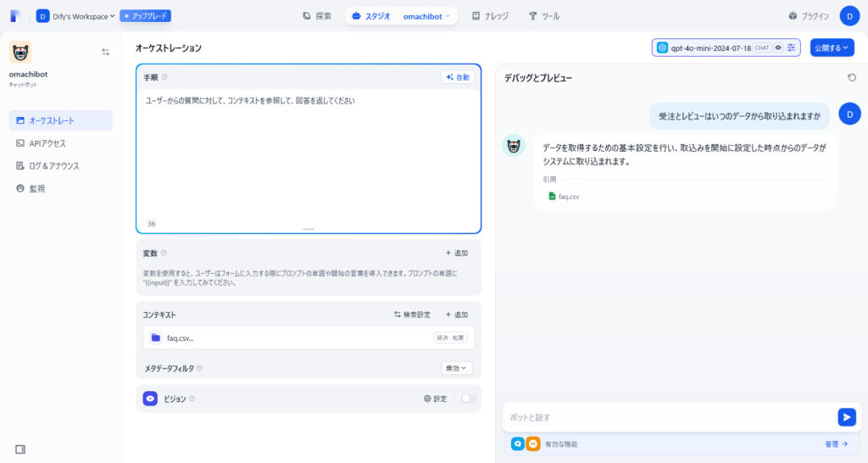868x463 pixels.
Task: Click the restart conversation refresh icon
Action: point(851,78)
